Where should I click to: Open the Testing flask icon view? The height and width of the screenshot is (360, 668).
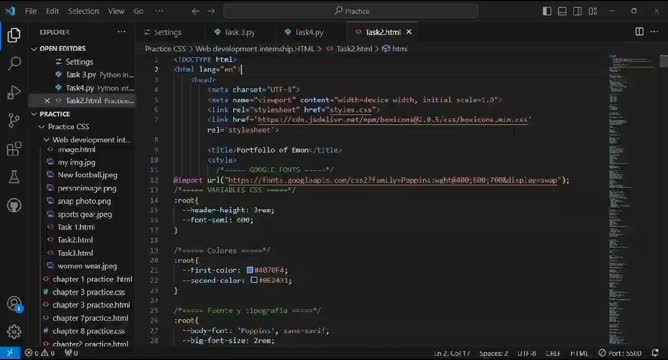click(14, 177)
